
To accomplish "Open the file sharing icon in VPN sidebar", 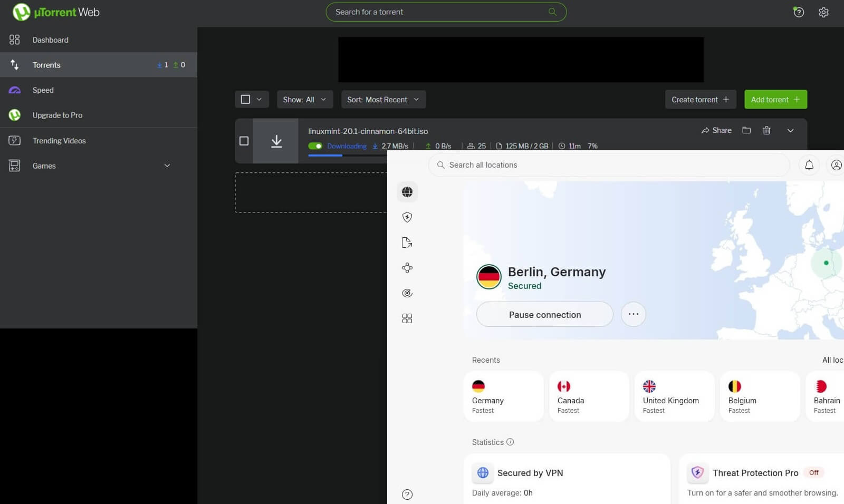I will pyautogui.click(x=407, y=242).
